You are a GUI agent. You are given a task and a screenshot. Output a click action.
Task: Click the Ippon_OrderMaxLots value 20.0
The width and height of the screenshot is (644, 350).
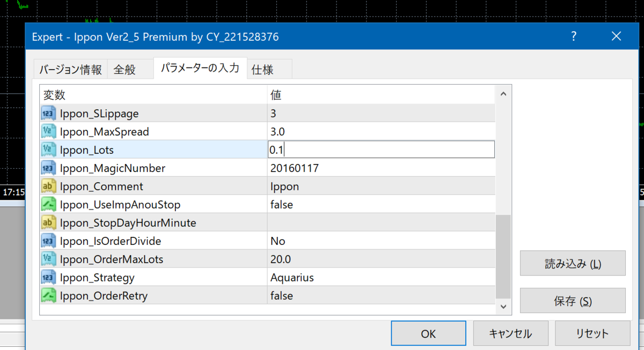pyautogui.click(x=281, y=259)
